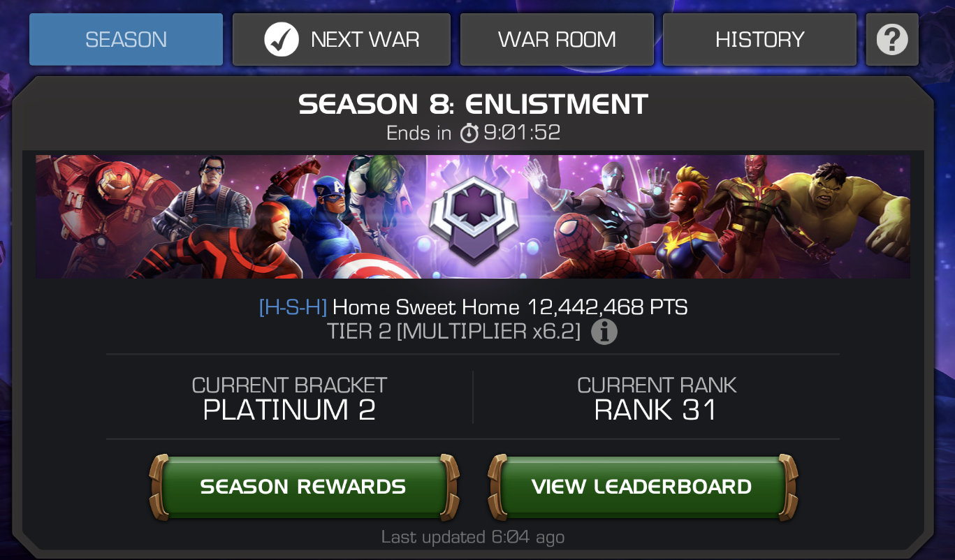This screenshot has height=560, width=955.
Task: Click the Tier 2 multiplier text
Action: coord(453,332)
